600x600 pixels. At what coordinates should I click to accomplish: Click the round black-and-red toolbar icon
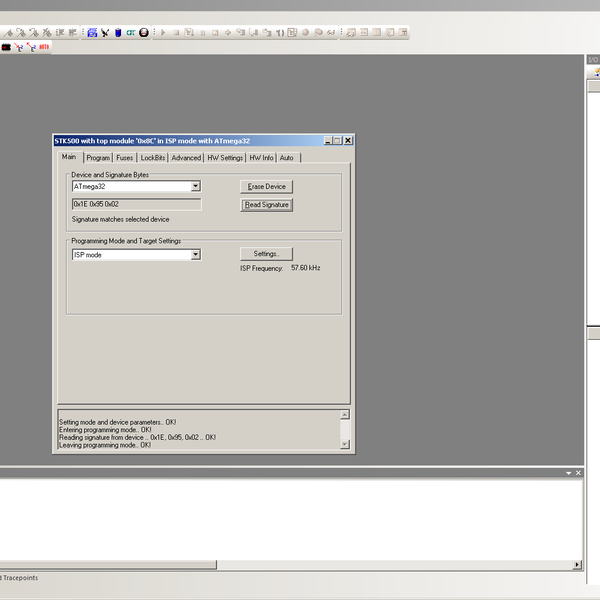coord(144,32)
